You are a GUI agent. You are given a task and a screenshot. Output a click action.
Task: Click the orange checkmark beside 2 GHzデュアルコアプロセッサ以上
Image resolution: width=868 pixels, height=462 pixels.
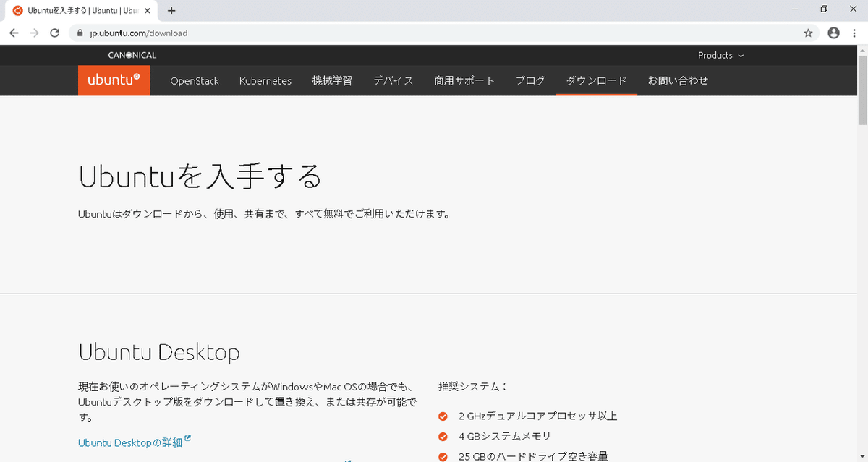click(443, 416)
